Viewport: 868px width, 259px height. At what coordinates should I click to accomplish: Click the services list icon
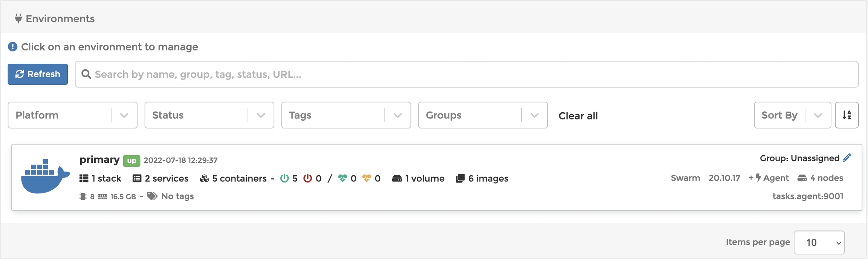click(137, 178)
